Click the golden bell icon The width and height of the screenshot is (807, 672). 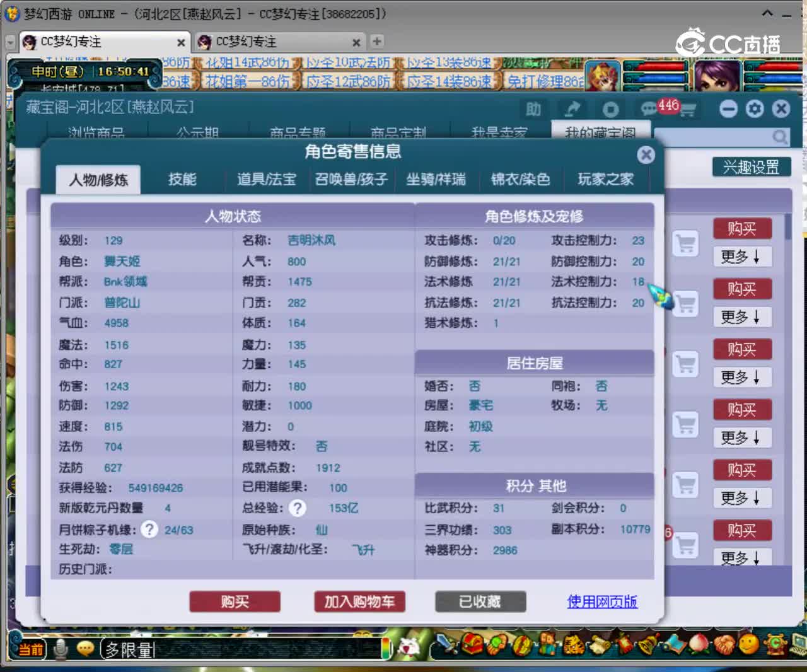tap(647, 645)
